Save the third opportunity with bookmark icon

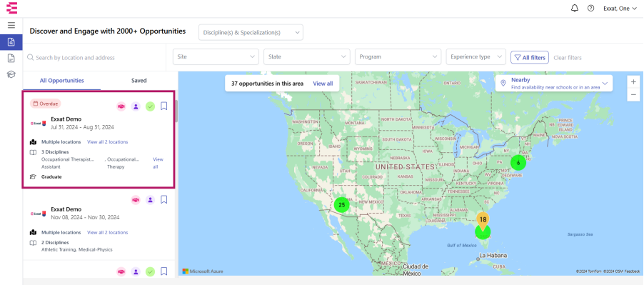click(x=164, y=271)
